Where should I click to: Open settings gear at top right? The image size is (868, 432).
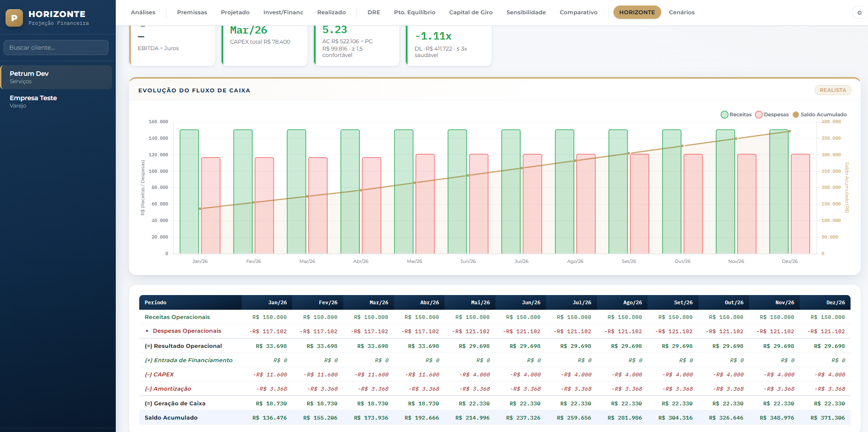tap(859, 13)
